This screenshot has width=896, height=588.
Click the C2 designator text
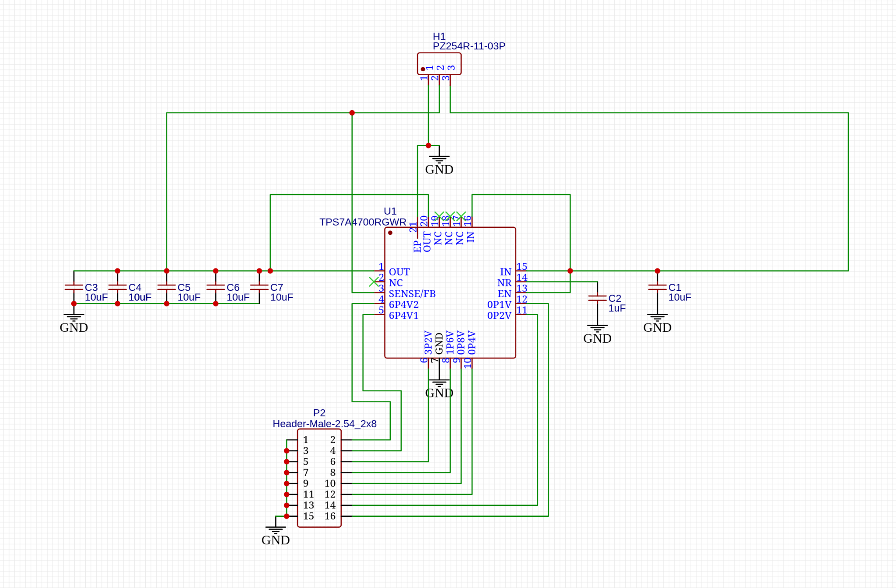pos(615,298)
